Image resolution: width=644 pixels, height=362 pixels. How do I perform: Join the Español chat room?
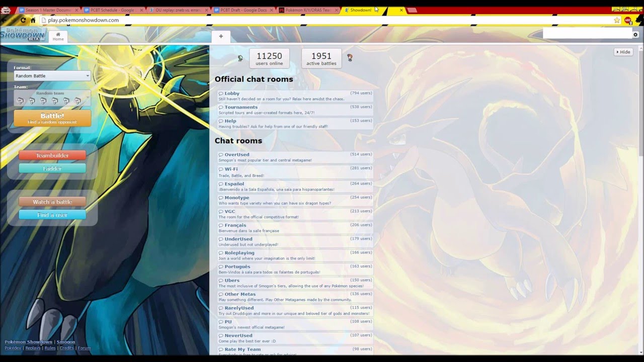295,187
